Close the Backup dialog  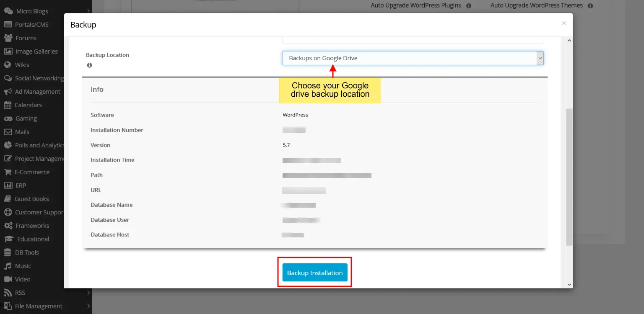click(564, 23)
